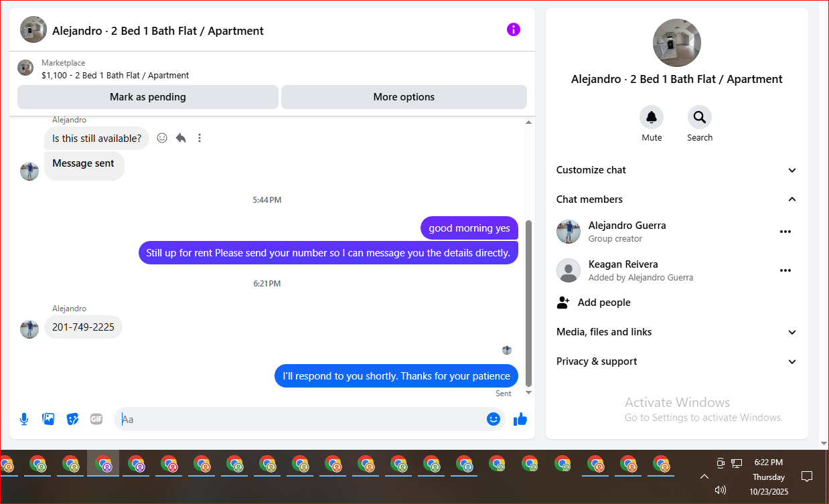Search in conversation using the magnifier icon
This screenshot has height=504, width=829.
700,117
